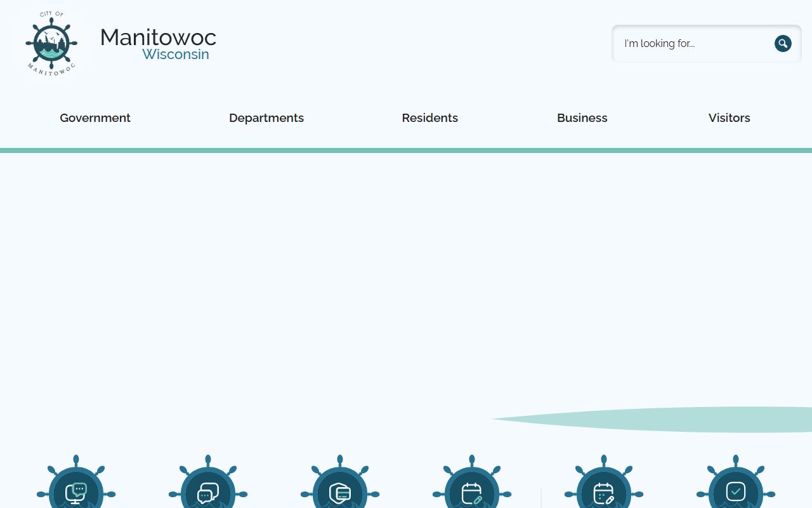Click the City of Manitowoc ship-wheel logo

[51, 43]
